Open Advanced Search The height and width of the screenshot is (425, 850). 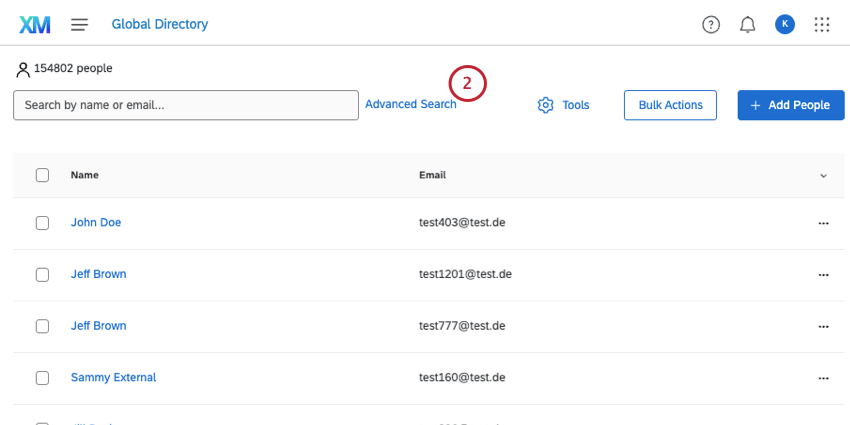point(410,104)
